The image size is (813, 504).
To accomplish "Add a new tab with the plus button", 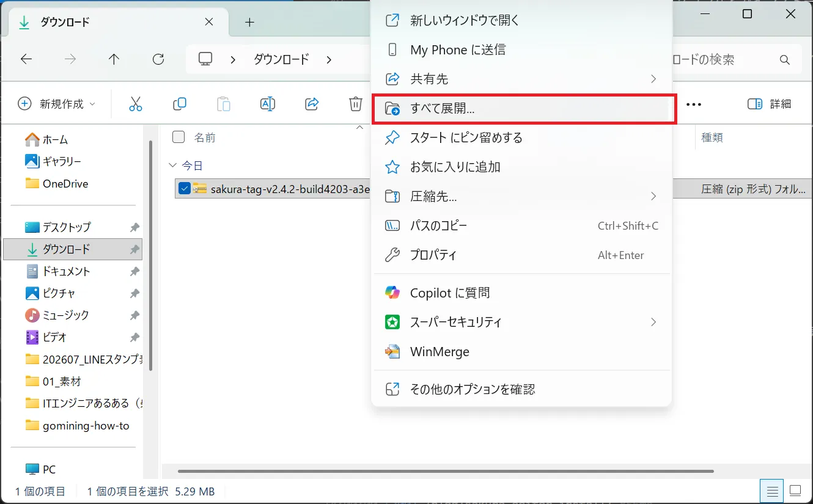I will point(249,22).
